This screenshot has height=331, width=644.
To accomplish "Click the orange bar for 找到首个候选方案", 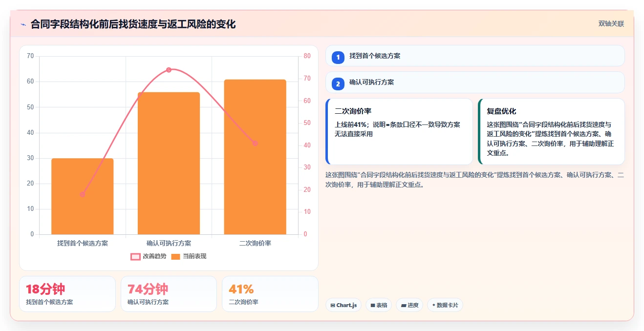I will click(83, 196).
